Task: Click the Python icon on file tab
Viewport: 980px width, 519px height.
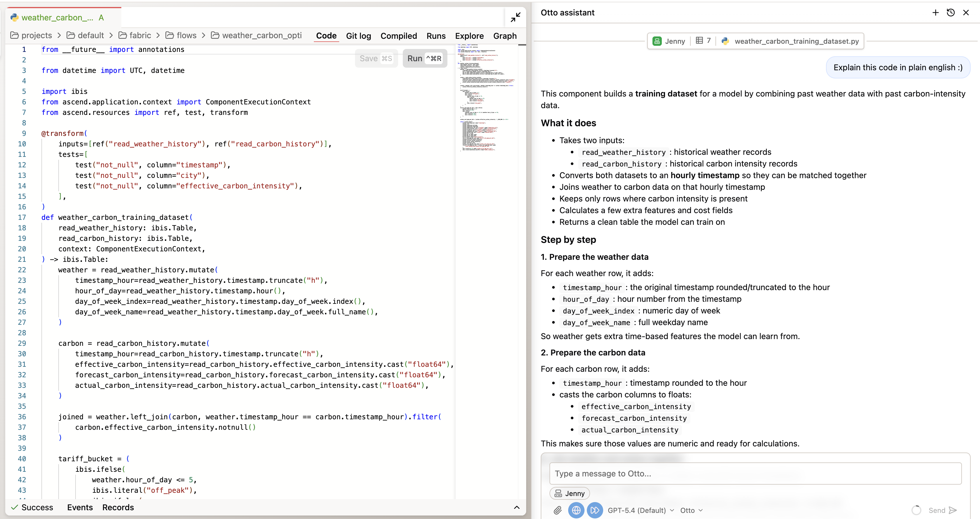Action: click(15, 17)
